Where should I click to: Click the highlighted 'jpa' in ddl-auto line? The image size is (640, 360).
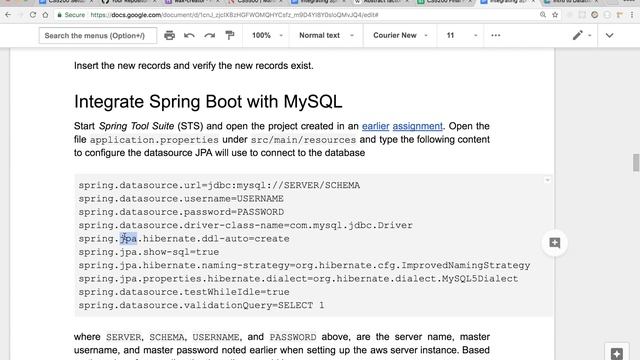click(x=129, y=239)
